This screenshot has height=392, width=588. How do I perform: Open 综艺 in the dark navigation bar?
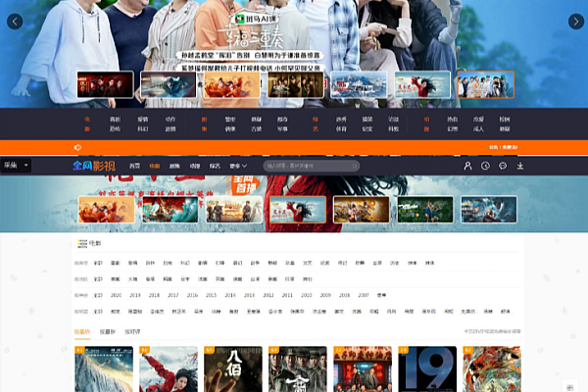215,166
